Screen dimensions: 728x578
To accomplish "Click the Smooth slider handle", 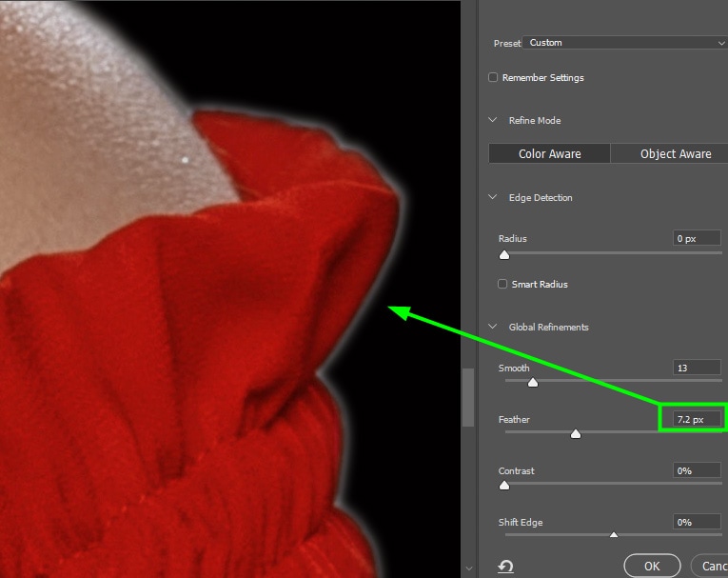I will point(533,383).
